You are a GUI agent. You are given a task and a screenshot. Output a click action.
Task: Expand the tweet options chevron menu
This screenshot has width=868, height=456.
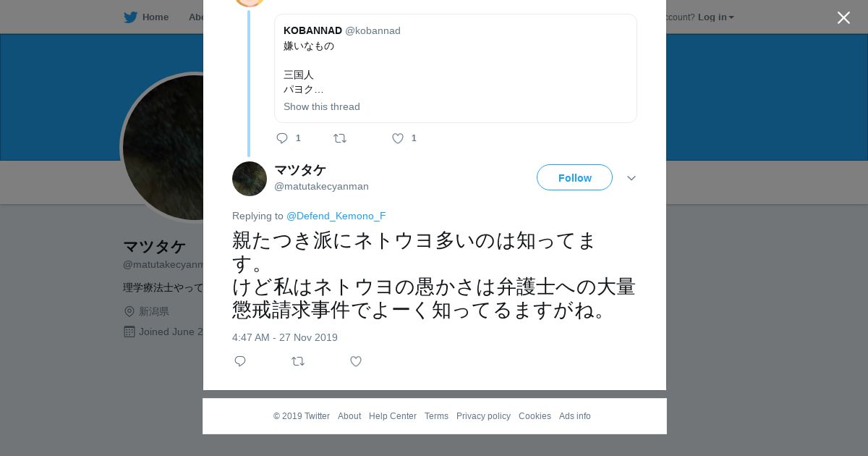click(631, 178)
